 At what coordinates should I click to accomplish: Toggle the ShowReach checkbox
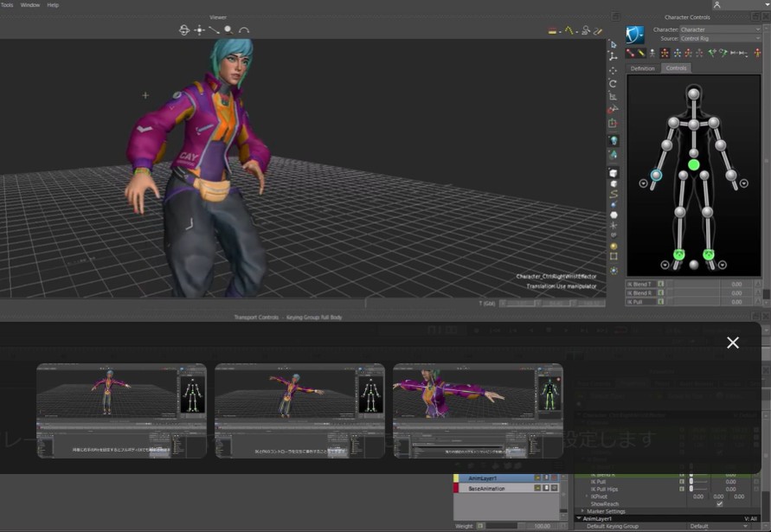[x=719, y=504]
